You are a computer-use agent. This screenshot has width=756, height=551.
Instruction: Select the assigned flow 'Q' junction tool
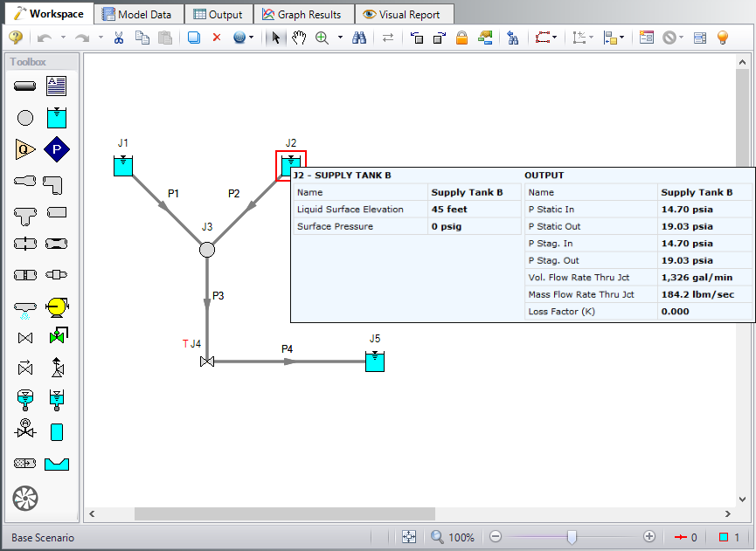25,149
